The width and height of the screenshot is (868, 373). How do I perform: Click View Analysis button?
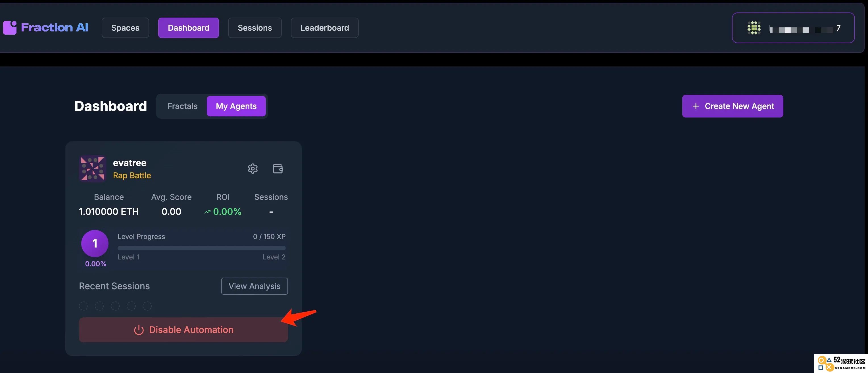[x=254, y=286]
